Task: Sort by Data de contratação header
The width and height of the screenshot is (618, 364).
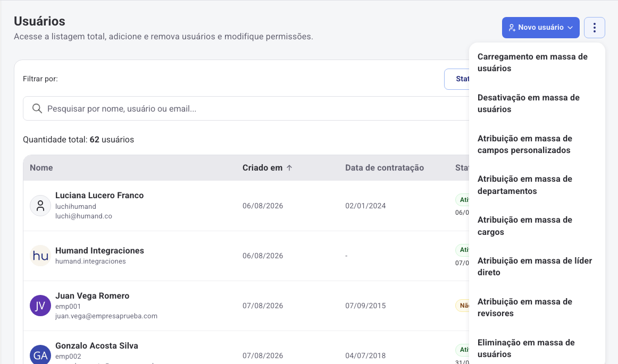Action: [x=385, y=168]
